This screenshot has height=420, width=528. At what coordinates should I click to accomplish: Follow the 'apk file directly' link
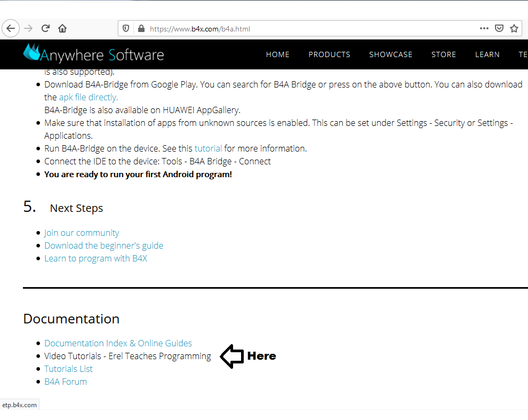[x=89, y=98]
